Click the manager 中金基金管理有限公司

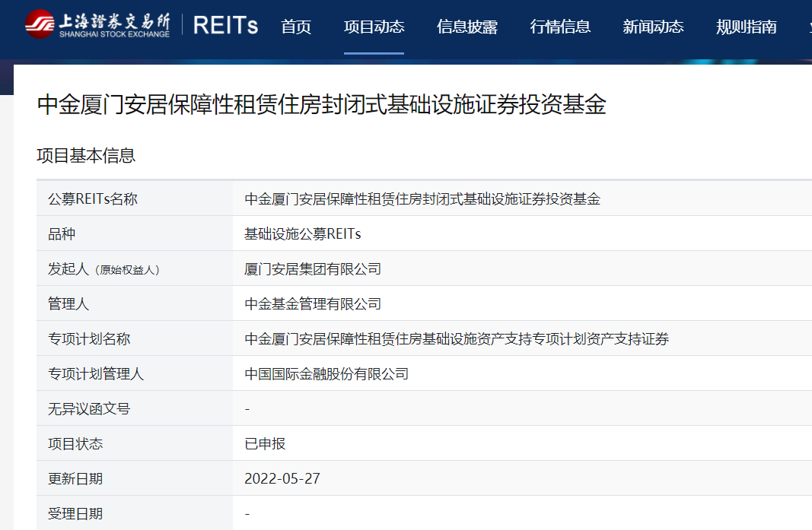click(313, 304)
